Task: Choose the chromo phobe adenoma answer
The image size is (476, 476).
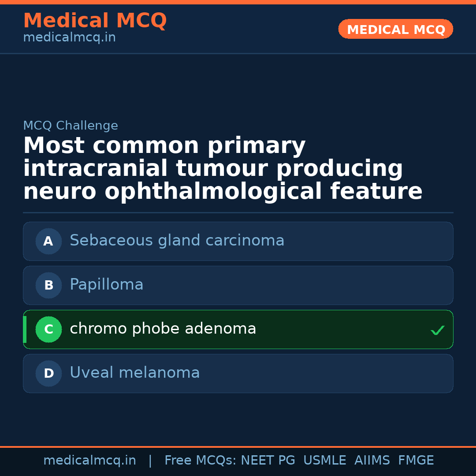Action: tap(163, 329)
